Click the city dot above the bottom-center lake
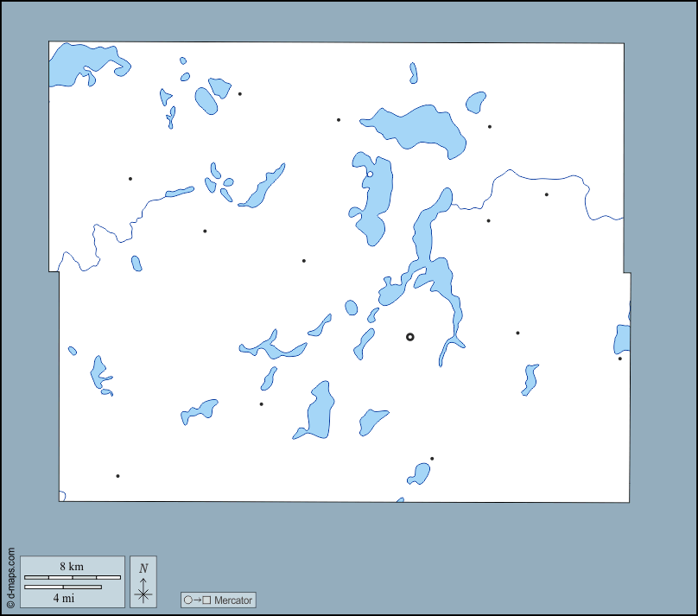Viewport: 698px width, 616px height. pos(432,459)
